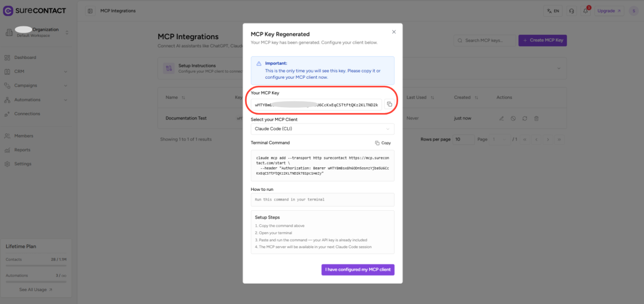644x304 pixels.
Task: Open support via the headset icon
Action: [572, 11]
